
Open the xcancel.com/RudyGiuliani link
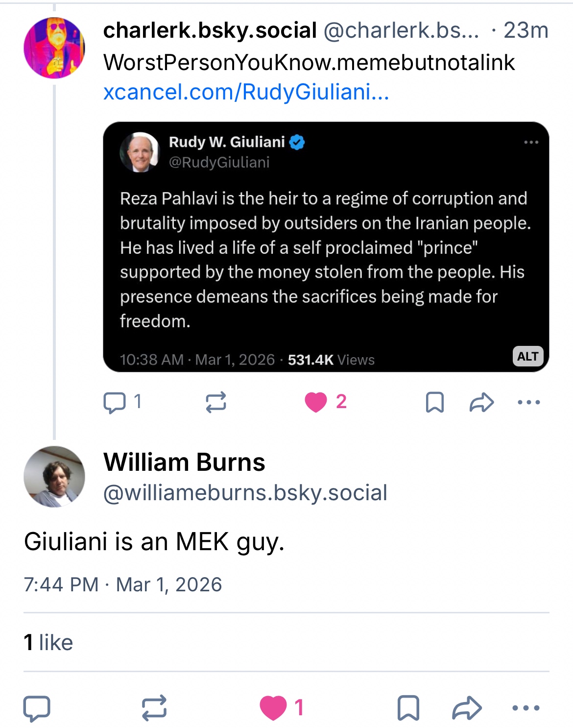pyautogui.click(x=246, y=92)
